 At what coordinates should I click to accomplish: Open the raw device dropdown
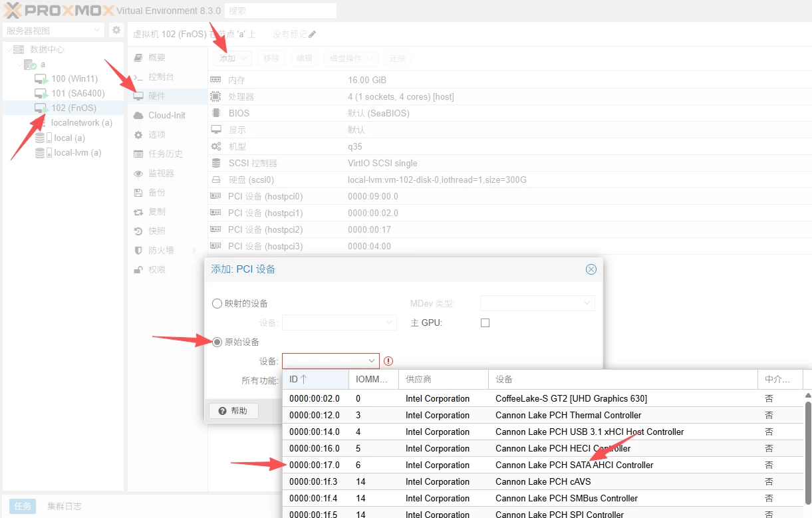(372, 361)
